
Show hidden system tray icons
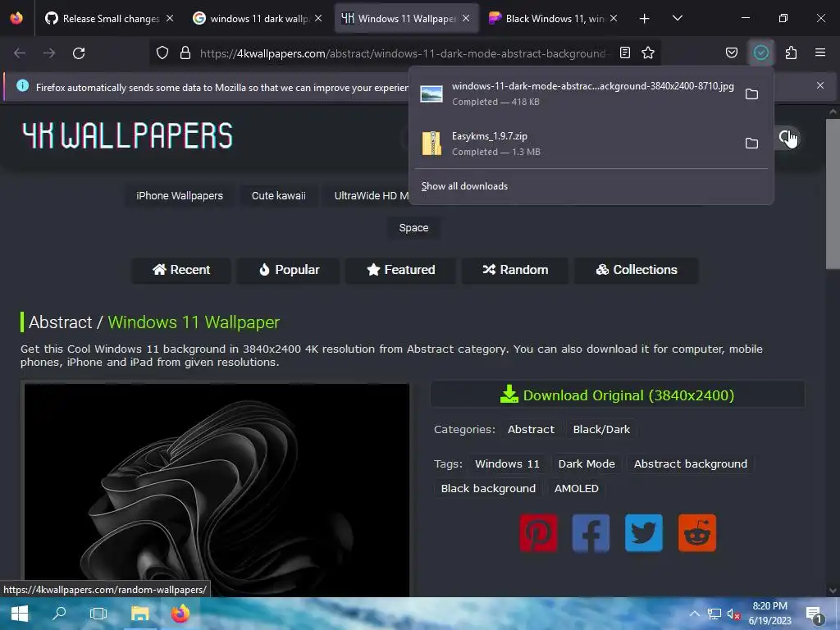[x=694, y=614]
